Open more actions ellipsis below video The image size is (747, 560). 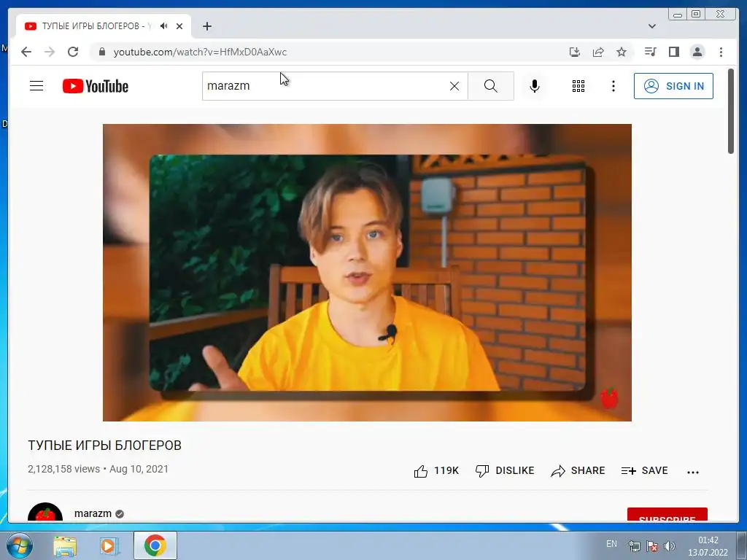click(693, 472)
